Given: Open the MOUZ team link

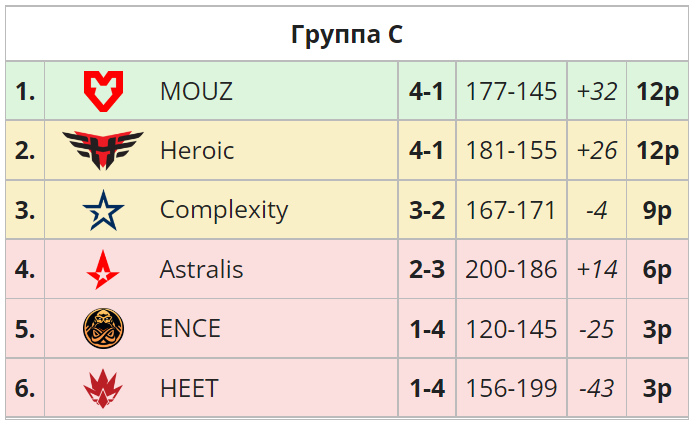Looking at the screenshot, I should [196, 91].
